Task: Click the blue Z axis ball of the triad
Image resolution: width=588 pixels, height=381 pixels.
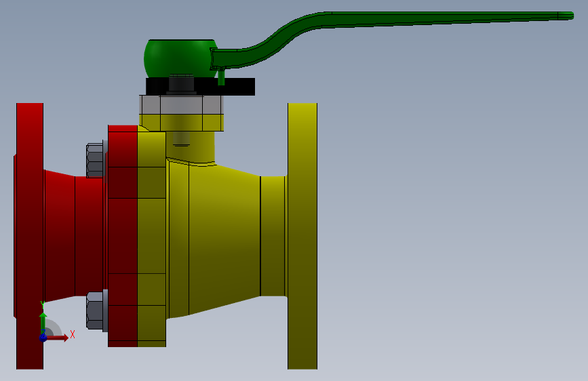Action: point(43,338)
